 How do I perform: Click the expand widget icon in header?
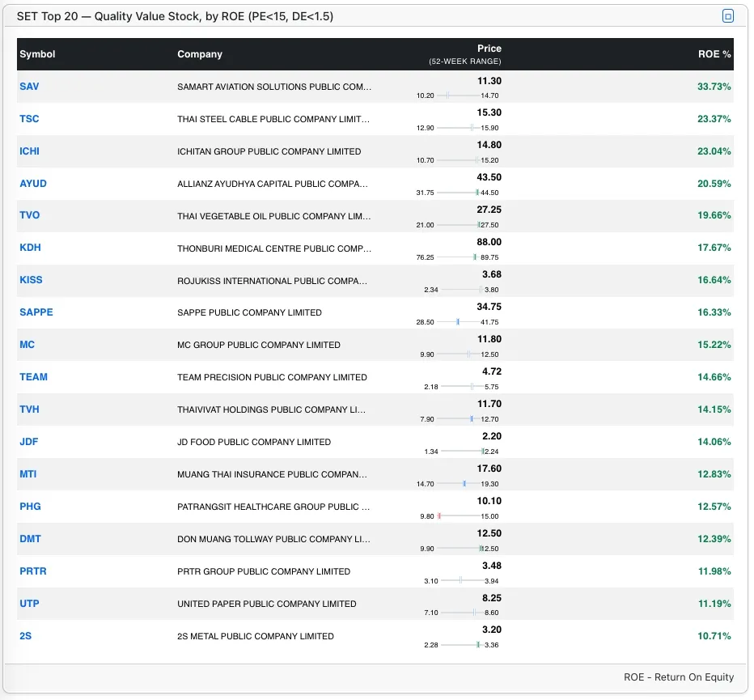click(727, 16)
